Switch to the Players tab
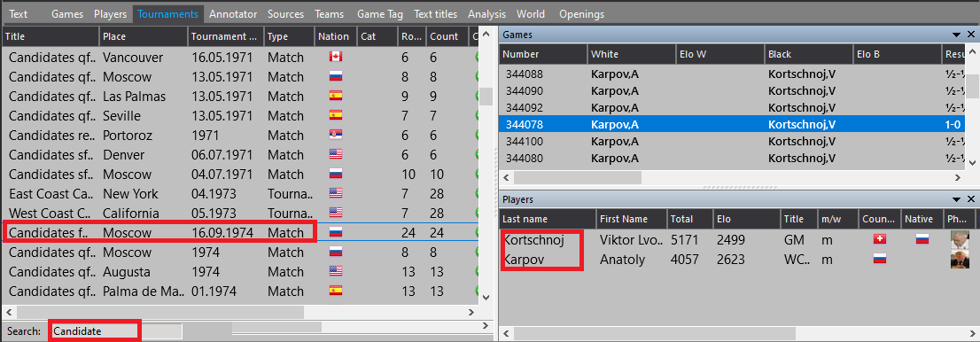Viewport: 980px width, 342px height. click(x=111, y=13)
